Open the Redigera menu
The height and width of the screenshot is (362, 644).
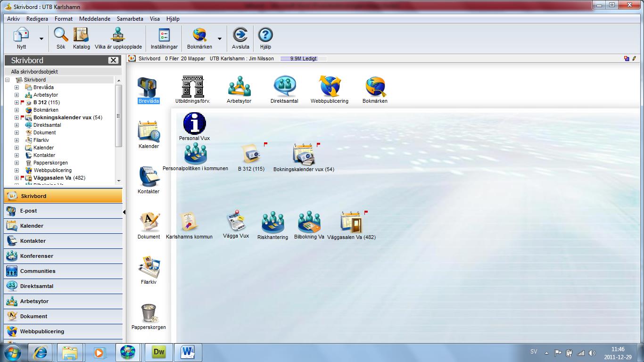[x=37, y=19]
